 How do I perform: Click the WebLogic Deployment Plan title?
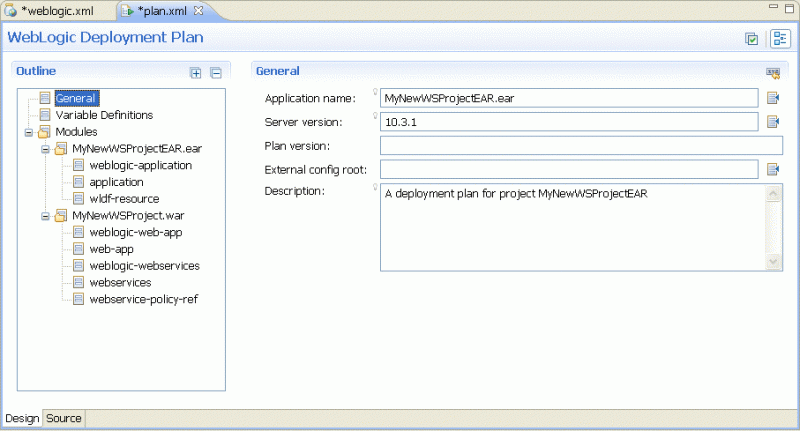(x=105, y=37)
